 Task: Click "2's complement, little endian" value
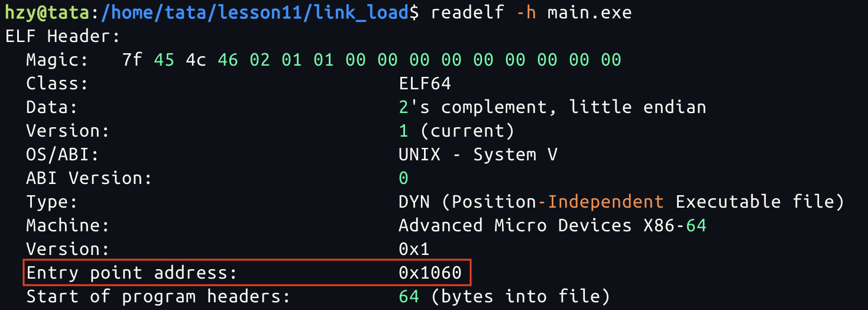tap(553, 108)
